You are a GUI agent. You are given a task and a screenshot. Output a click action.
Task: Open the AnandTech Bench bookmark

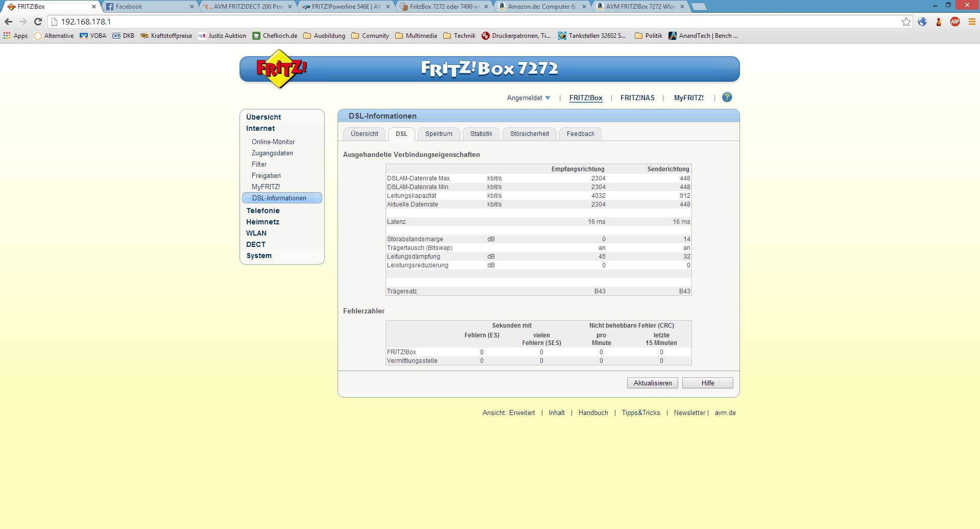point(703,36)
